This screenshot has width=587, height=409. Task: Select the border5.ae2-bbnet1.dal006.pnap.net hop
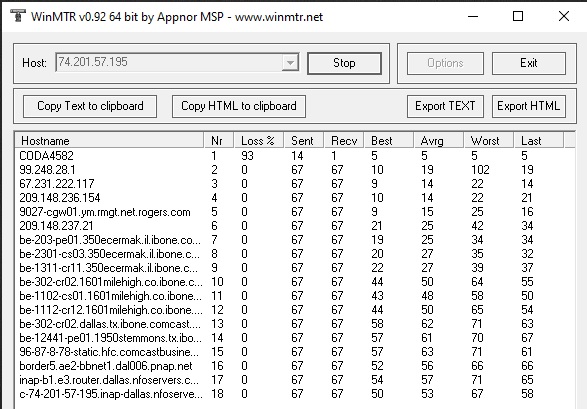click(295, 366)
